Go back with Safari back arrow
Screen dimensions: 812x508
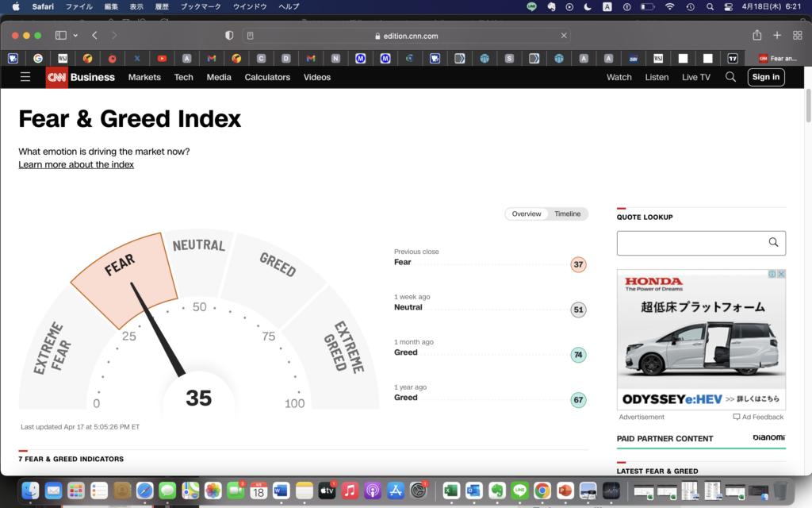click(x=94, y=36)
